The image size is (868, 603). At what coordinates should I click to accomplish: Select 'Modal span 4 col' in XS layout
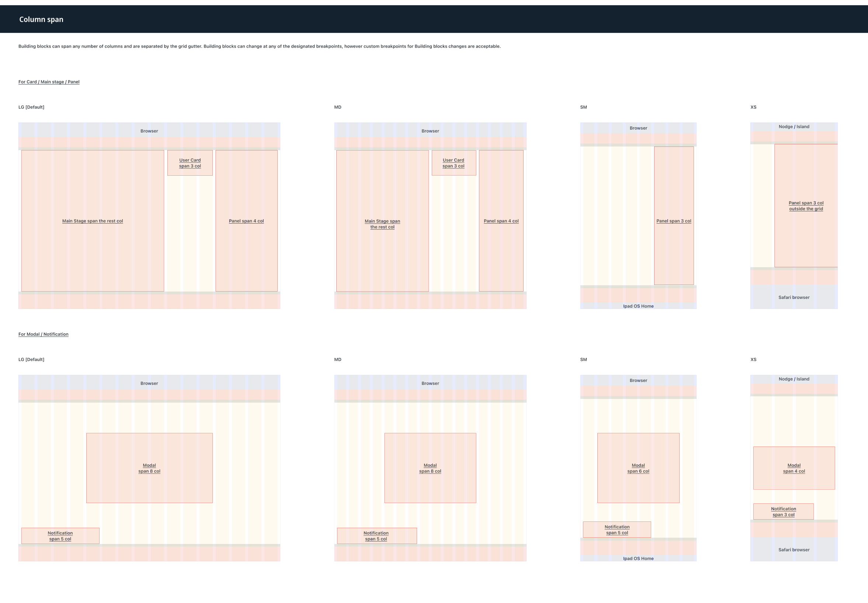(x=794, y=469)
